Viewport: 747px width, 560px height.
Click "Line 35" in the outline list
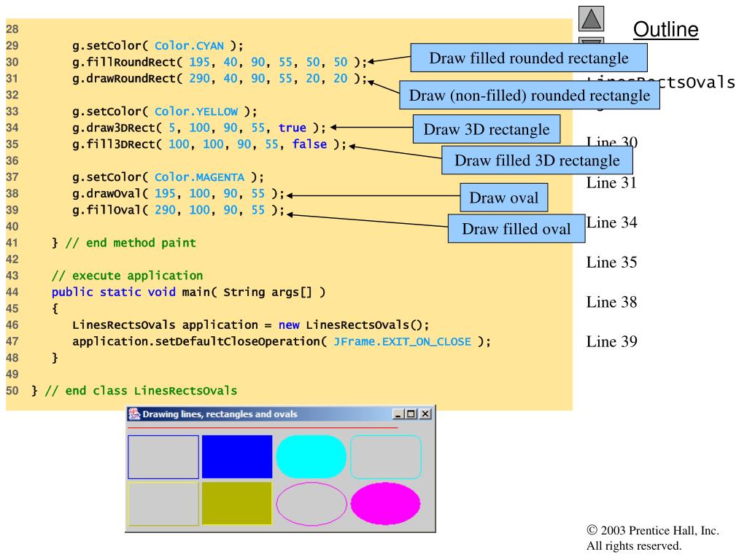(611, 262)
